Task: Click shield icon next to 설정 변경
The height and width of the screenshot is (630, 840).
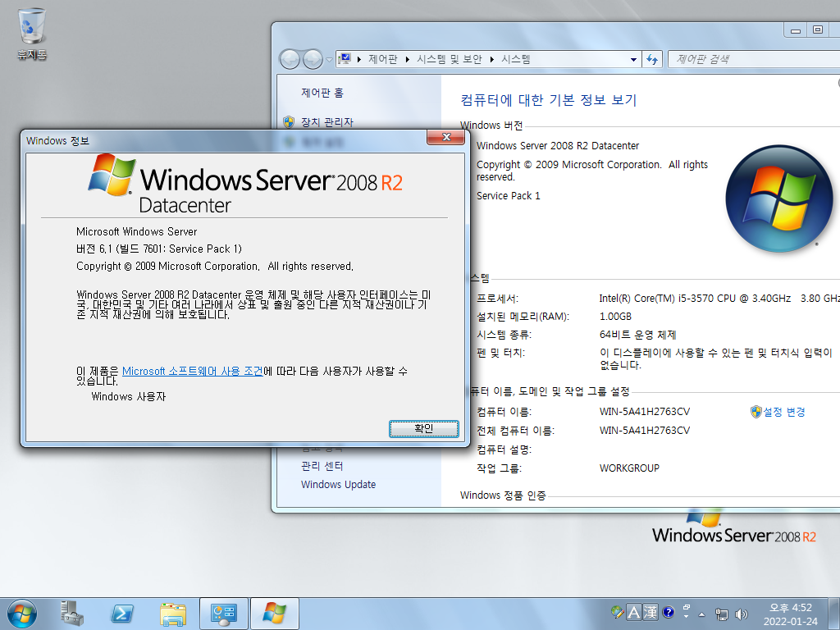Action: [x=756, y=412]
